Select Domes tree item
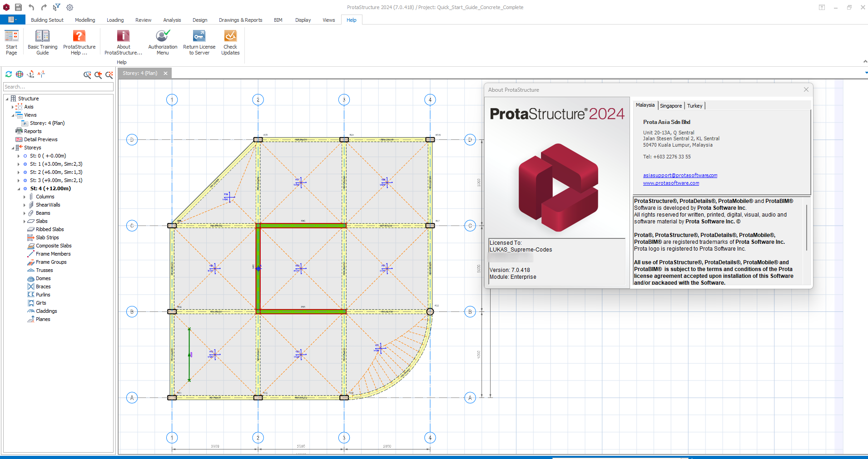 pos(43,278)
